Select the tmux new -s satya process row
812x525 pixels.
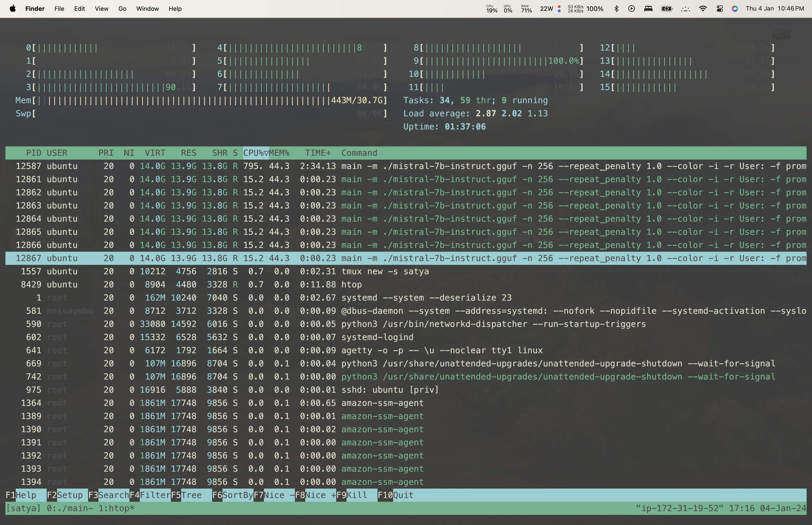(385, 271)
